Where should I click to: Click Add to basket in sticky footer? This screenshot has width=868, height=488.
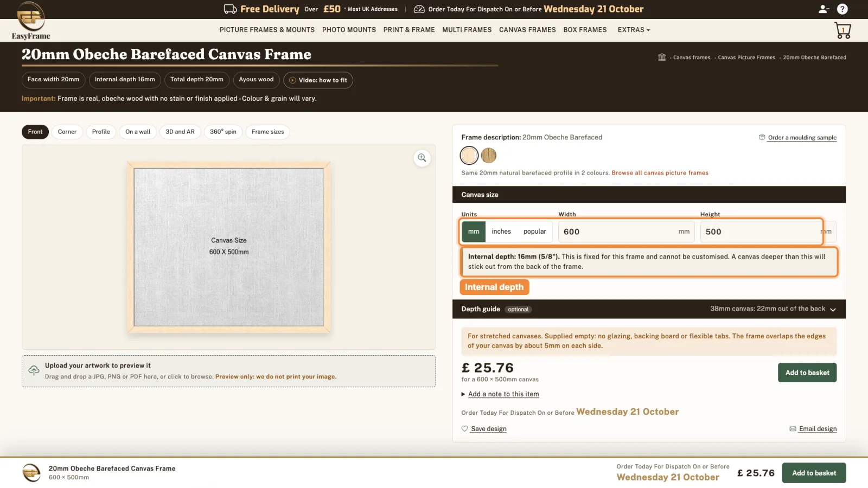tap(814, 473)
